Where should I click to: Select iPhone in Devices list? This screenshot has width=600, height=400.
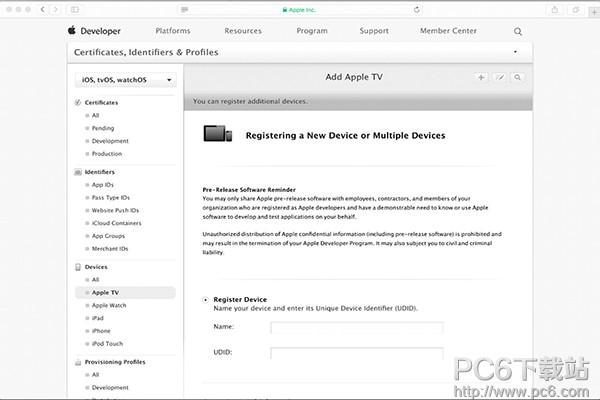[x=101, y=331]
